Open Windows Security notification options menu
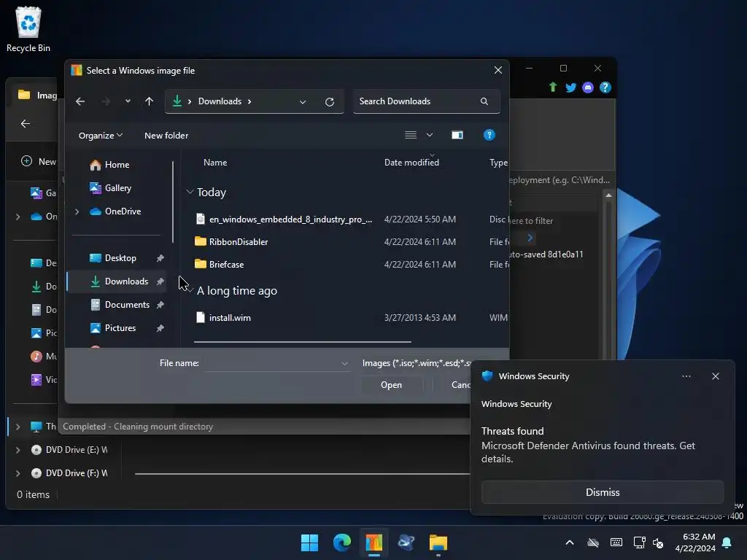This screenshot has height=560, width=747. point(686,376)
